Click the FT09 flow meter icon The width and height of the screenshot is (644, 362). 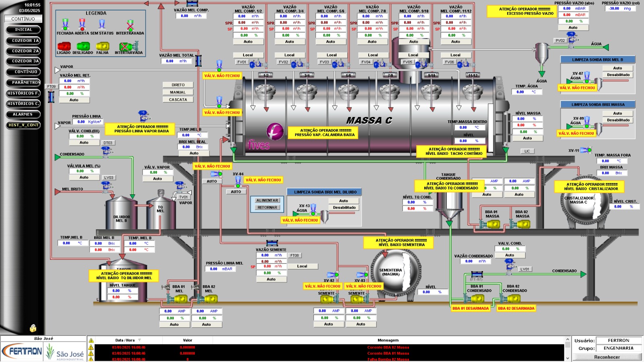(x=51, y=97)
